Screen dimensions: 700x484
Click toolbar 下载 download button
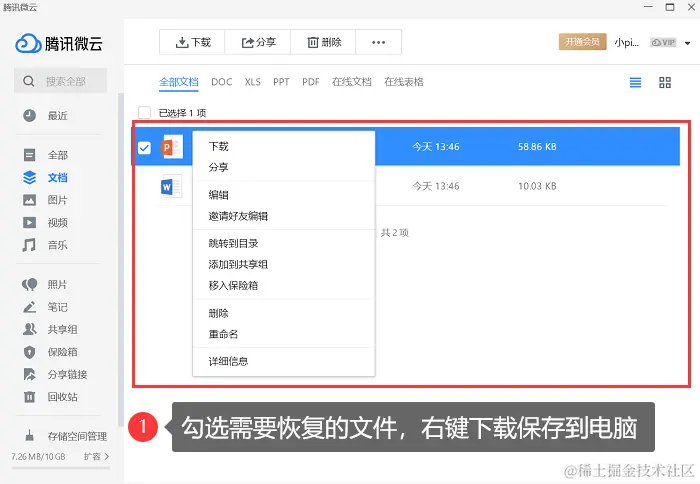pyautogui.click(x=192, y=42)
